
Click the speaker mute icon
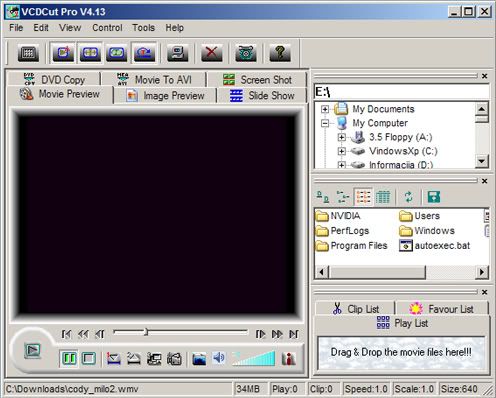[219, 358]
